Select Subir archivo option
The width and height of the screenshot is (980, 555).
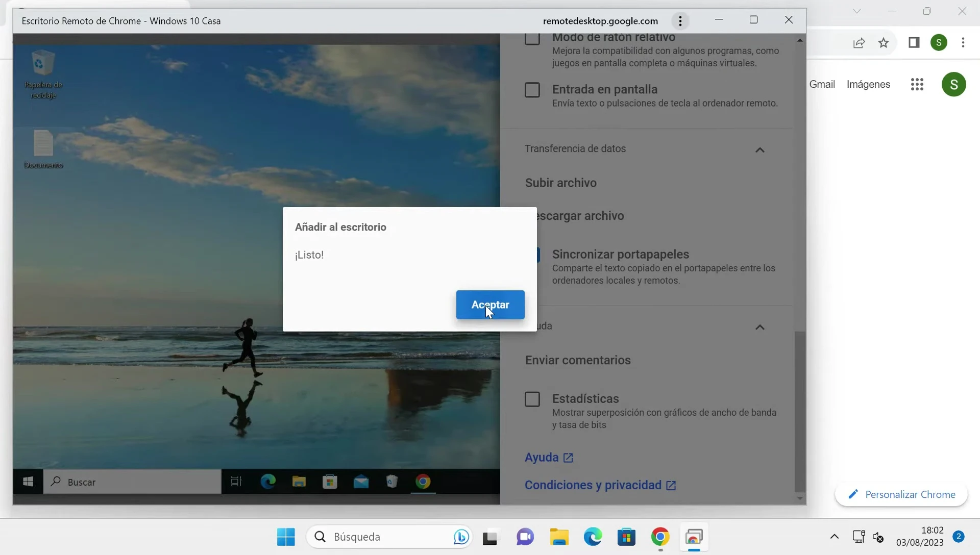[560, 183]
